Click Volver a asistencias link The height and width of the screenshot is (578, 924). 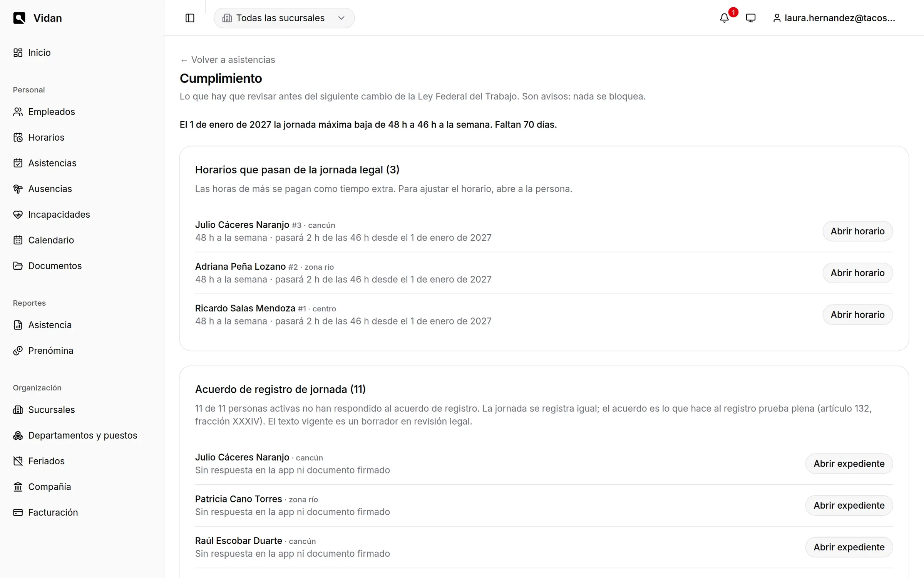(228, 60)
